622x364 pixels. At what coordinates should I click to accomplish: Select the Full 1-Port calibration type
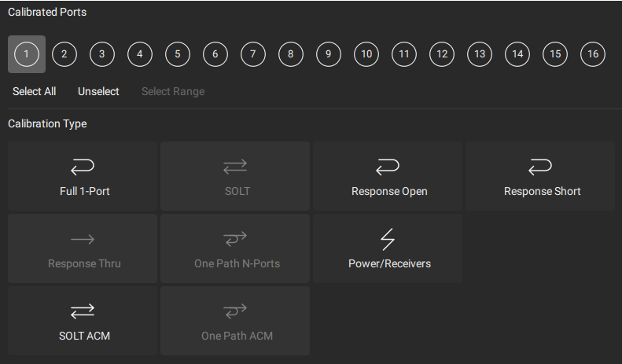(x=83, y=176)
